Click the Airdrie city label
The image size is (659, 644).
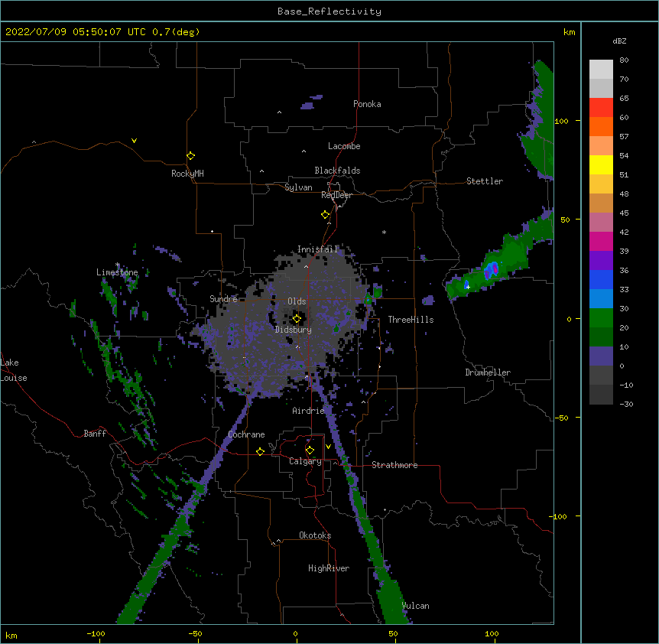tap(309, 411)
